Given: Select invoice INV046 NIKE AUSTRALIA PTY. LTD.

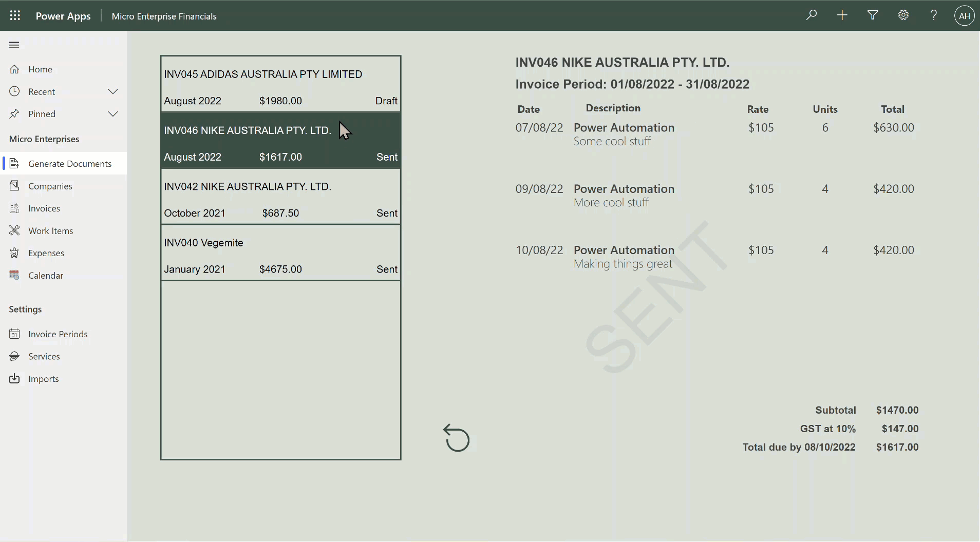Looking at the screenshot, I should pyautogui.click(x=280, y=140).
